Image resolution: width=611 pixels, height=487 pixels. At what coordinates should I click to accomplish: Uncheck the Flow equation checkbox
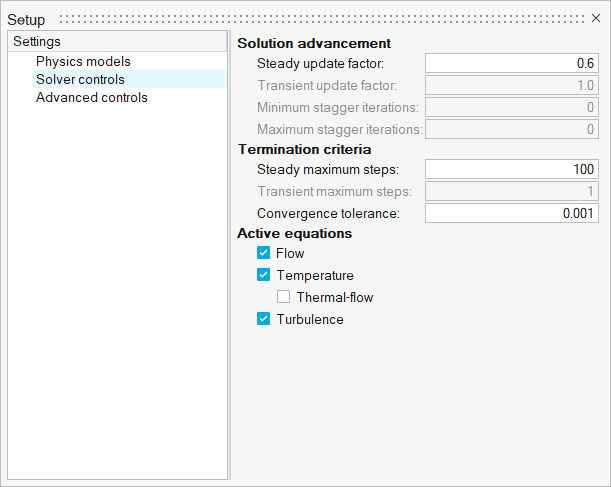pos(264,254)
